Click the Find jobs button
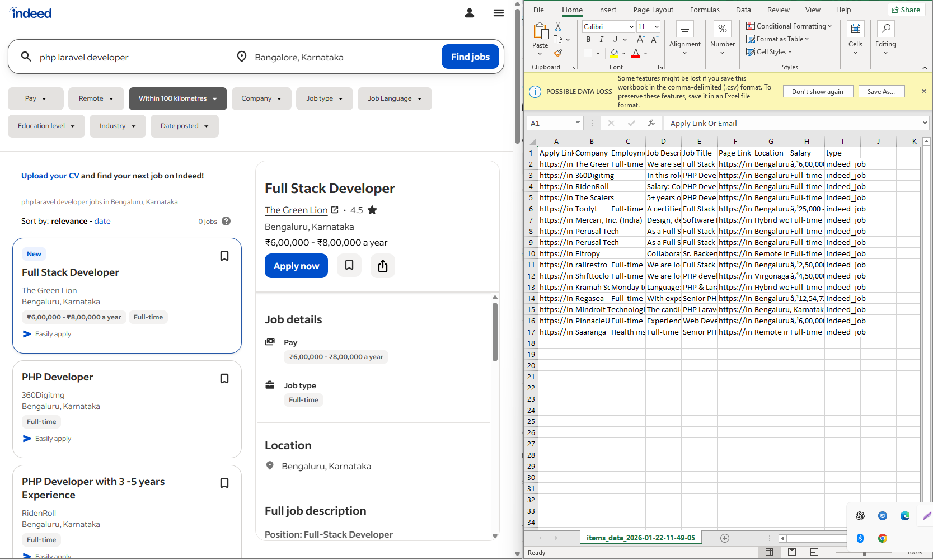The height and width of the screenshot is (560, 933). coord(470,57)
